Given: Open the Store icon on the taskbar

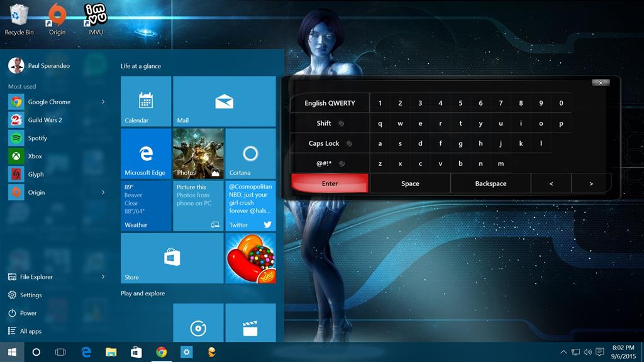Looking at the screenshot, I should (x=136, y=352).
